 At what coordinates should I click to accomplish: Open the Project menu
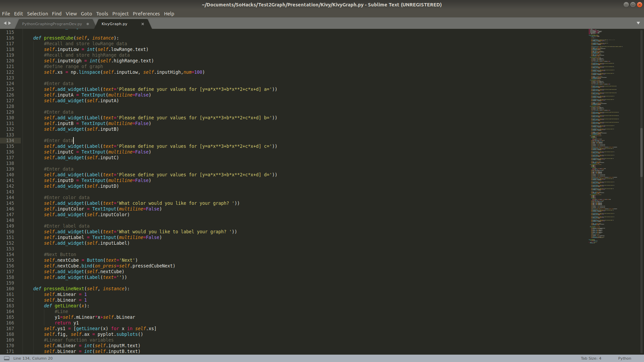120,14
